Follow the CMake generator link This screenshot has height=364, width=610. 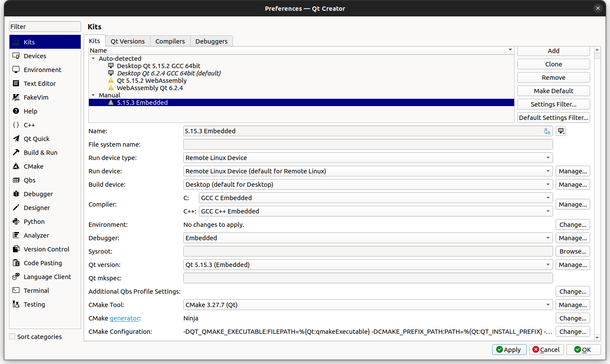coord(124,318)
